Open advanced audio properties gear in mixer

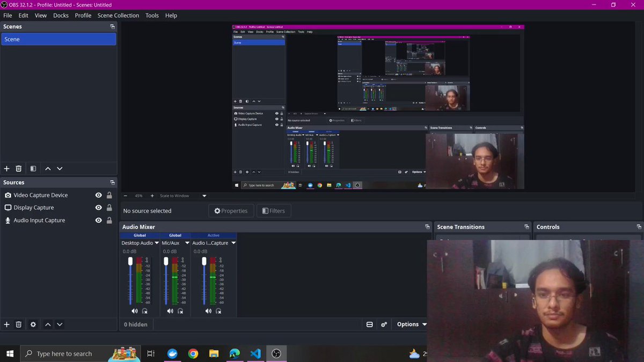click(384, 324)
